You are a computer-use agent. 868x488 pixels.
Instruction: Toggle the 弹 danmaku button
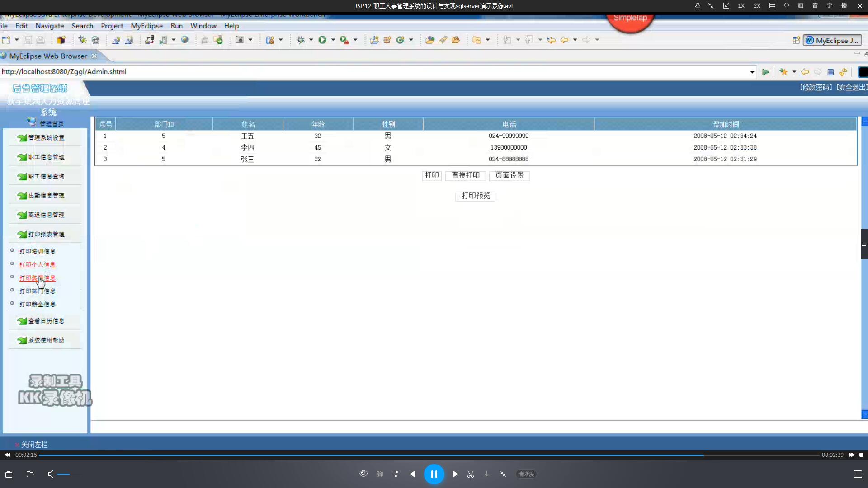click(380, 474)
